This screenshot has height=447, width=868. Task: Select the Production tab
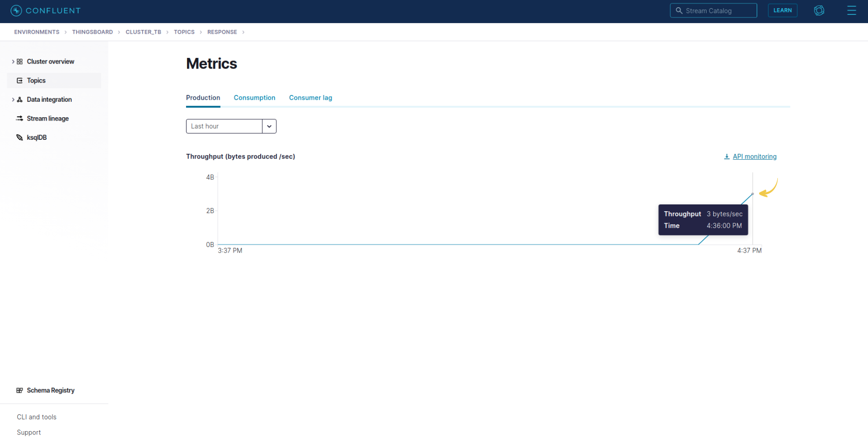[x=203, y=98]
